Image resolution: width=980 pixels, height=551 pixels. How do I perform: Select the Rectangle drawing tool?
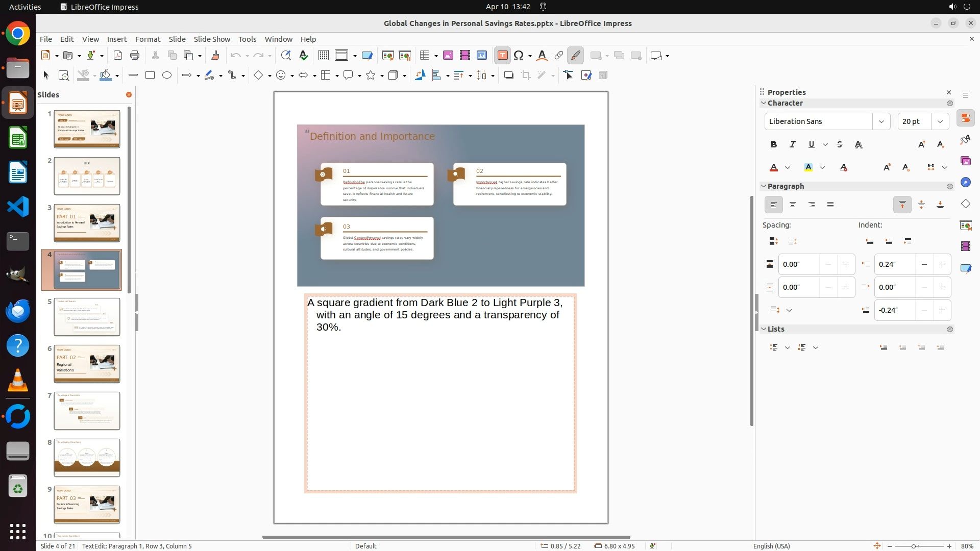(x=150, y=75)
